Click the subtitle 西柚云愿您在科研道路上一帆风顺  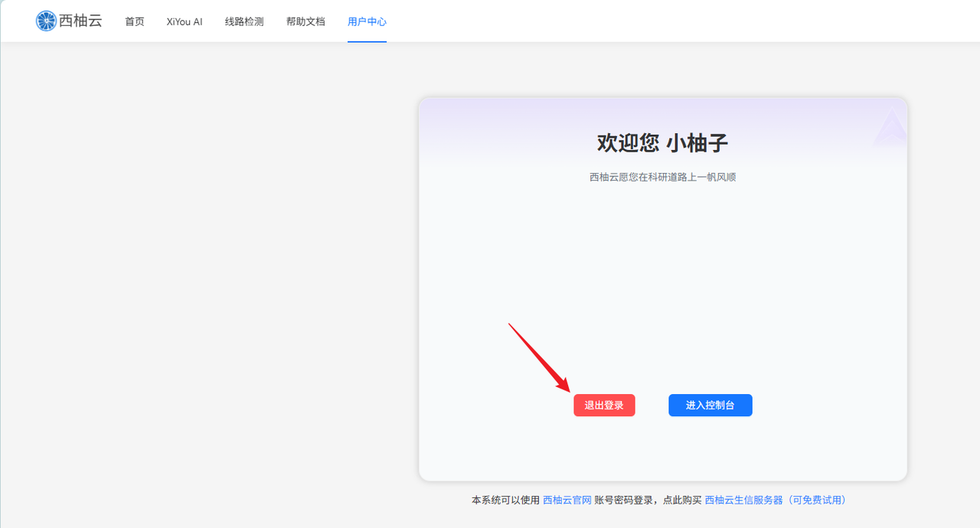[x=662, y=177]
